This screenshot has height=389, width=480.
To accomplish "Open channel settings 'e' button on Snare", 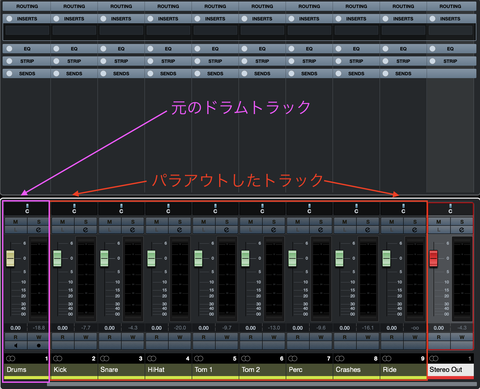I will tap(132, 230).
